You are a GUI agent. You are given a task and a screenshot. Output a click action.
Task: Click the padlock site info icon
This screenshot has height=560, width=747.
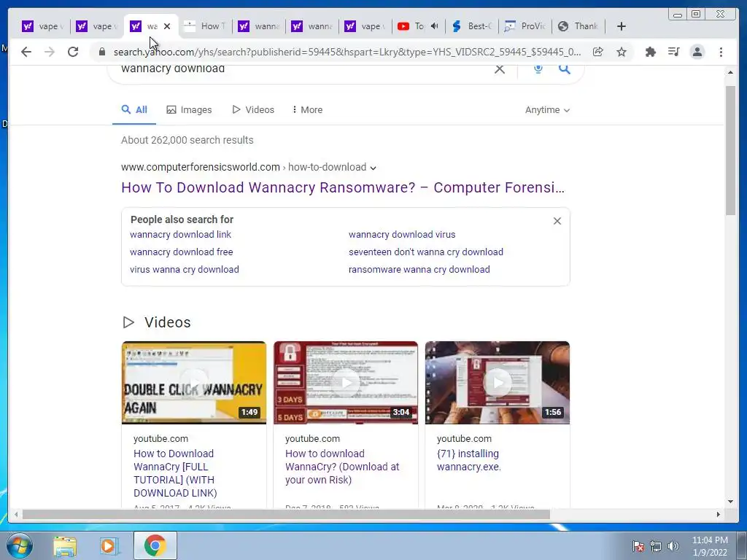(101, 52)
